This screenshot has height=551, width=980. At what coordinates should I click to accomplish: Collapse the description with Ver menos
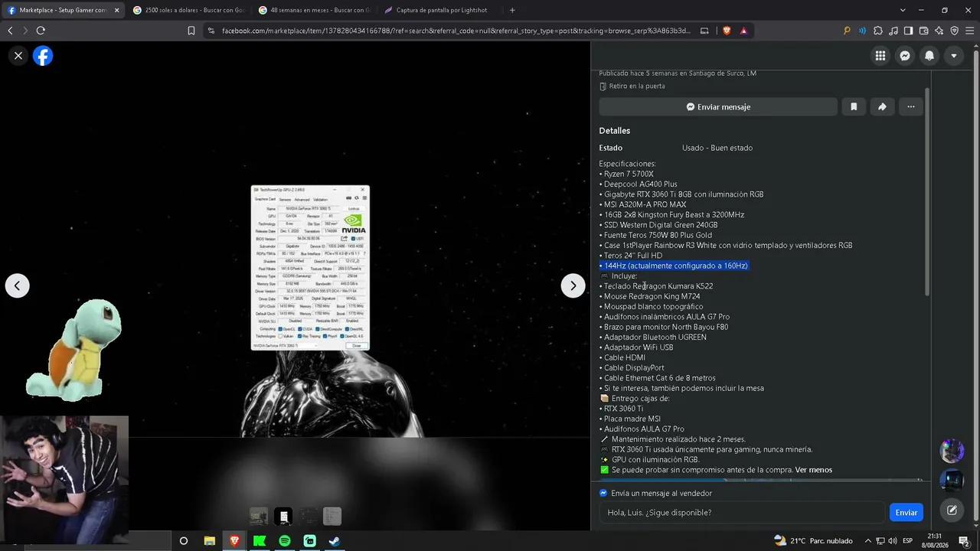coord(813,470)
